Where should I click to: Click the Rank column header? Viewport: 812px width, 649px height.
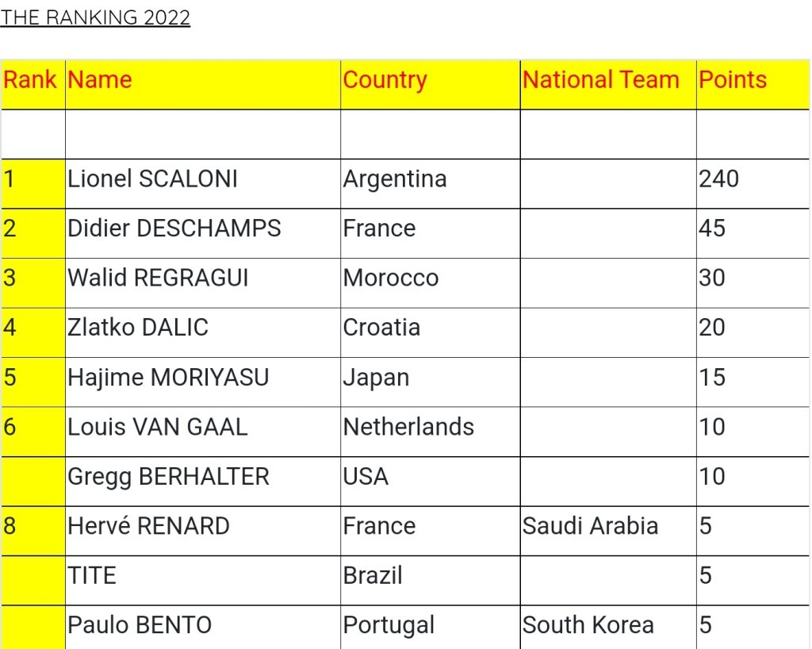pos(30,80)
